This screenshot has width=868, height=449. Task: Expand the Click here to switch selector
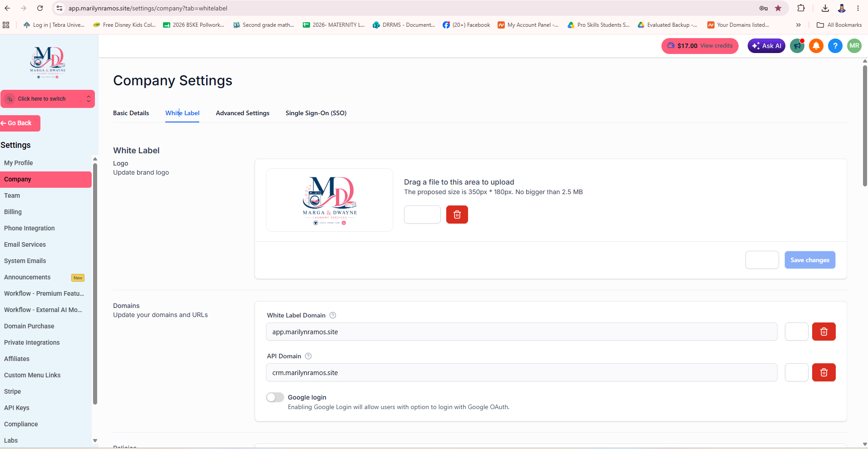tap(48, 99)
